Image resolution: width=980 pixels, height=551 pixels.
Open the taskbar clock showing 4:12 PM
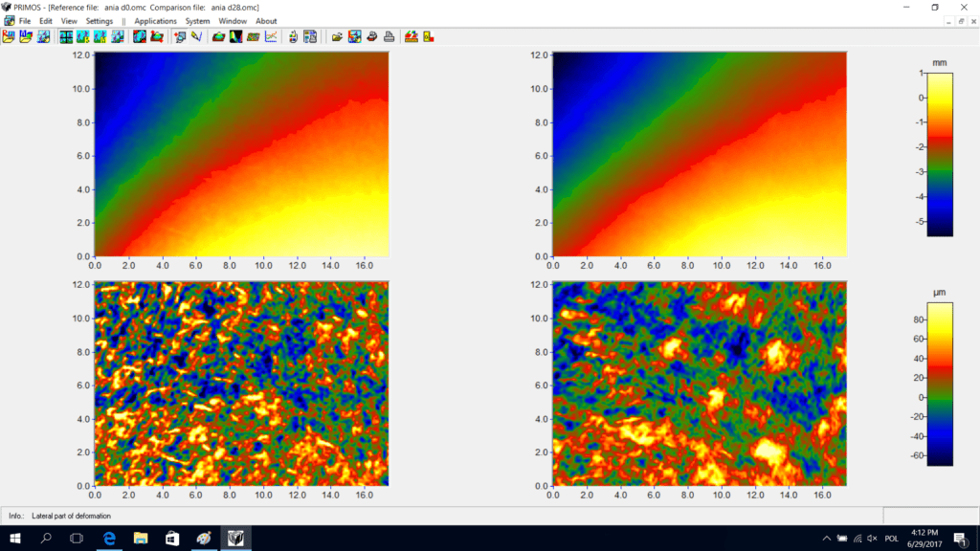(924, 538)
